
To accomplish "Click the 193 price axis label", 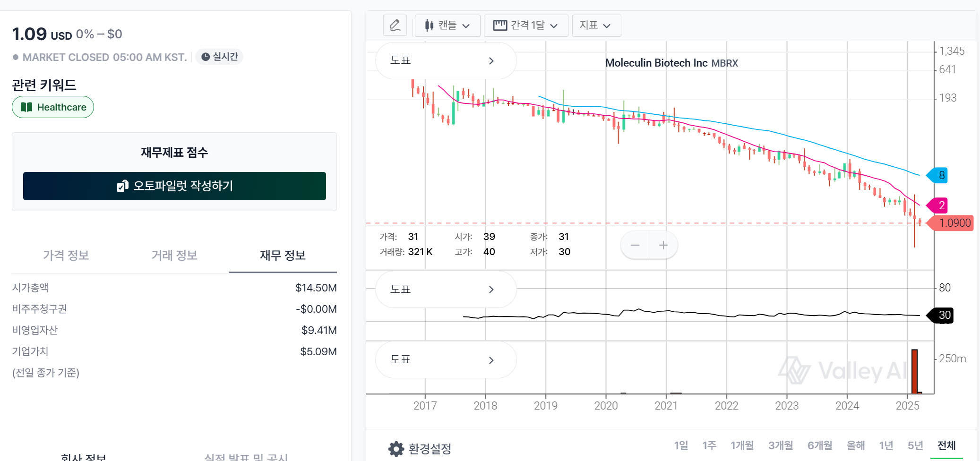I will pyautogui.click(x=948, y=98).
